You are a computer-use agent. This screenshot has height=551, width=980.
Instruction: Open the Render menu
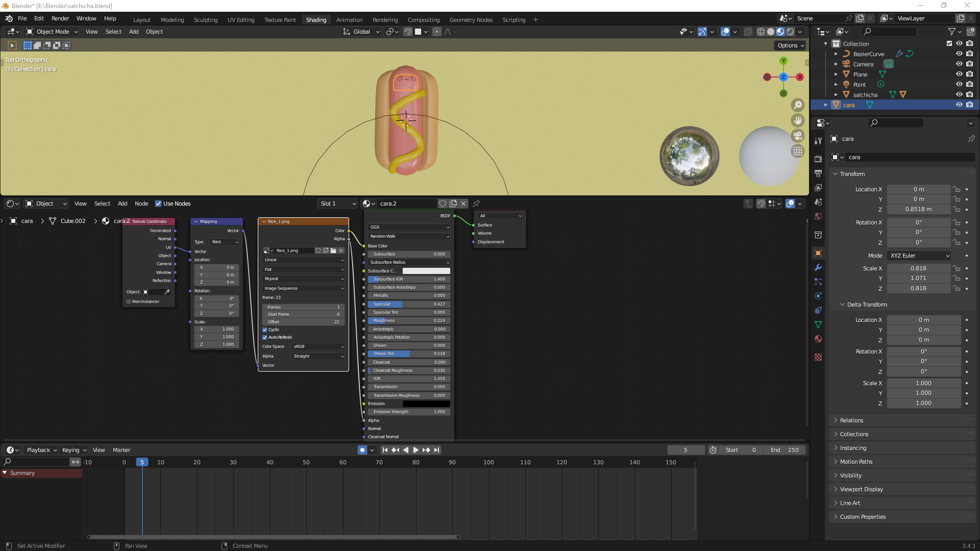point(60,18)
